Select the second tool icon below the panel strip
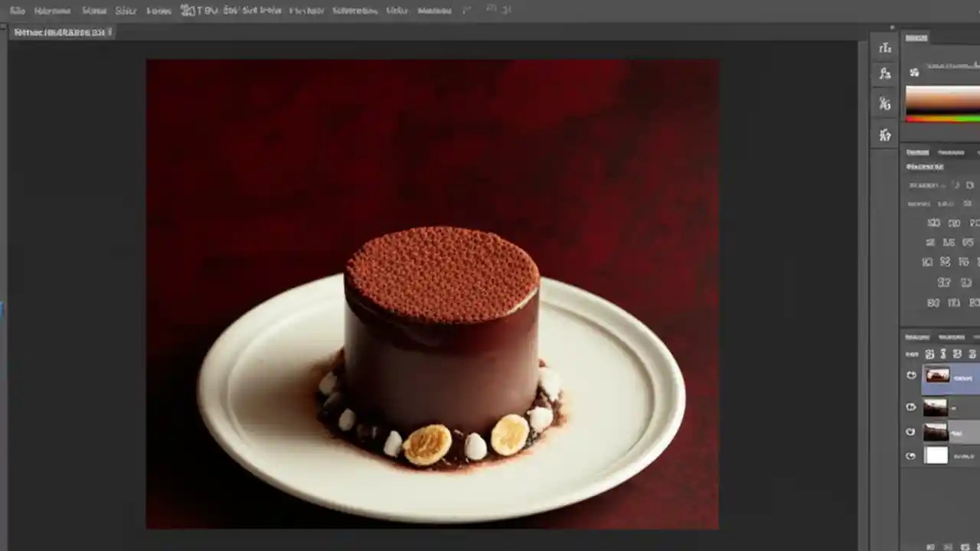This screenshot has height=551, width=980. [x=885, y=73]
